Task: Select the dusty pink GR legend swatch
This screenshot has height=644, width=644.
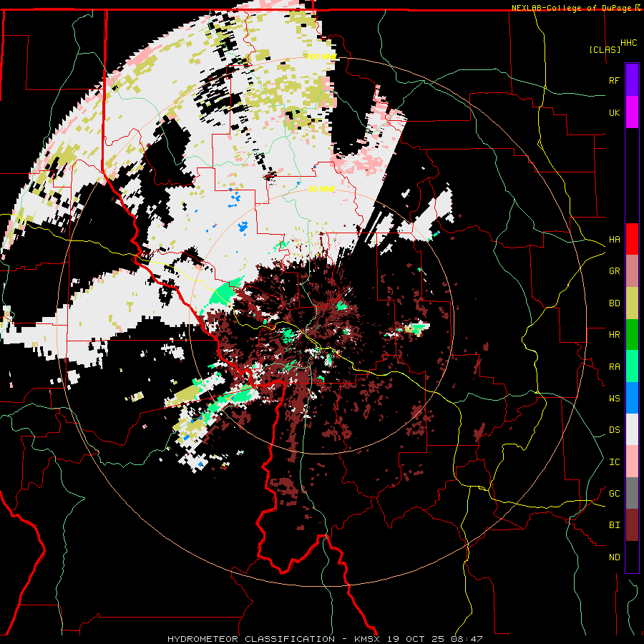Action: (632, 271)
